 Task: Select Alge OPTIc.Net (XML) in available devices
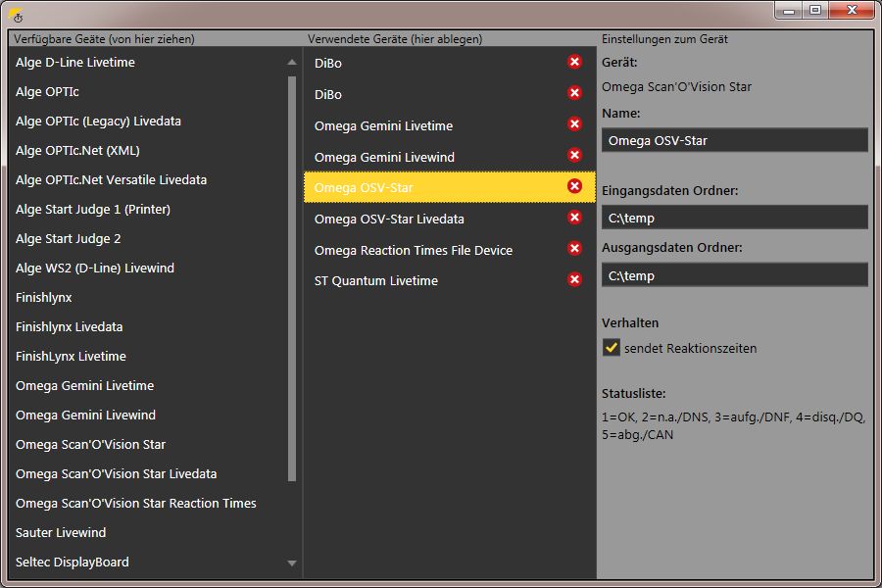click(77, 150)
